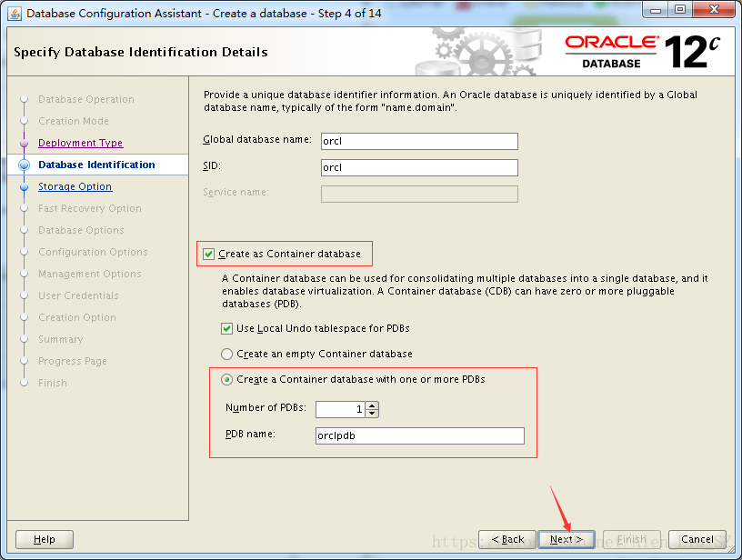Select Create an empty Container database

[226, 354]
